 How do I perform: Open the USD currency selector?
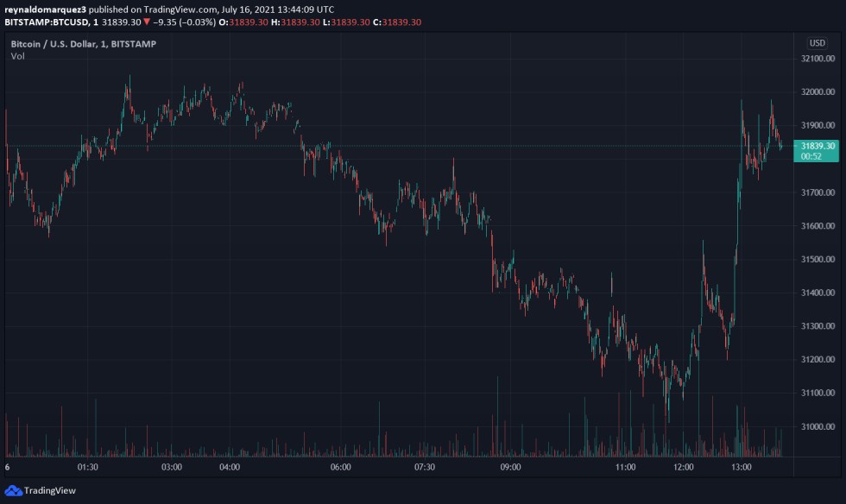817,43
